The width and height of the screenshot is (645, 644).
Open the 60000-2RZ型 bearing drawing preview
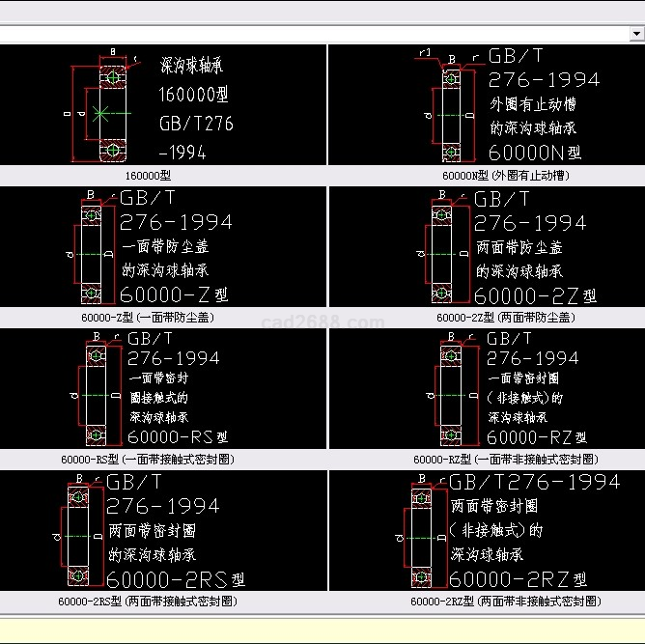(x=487, y=531)
